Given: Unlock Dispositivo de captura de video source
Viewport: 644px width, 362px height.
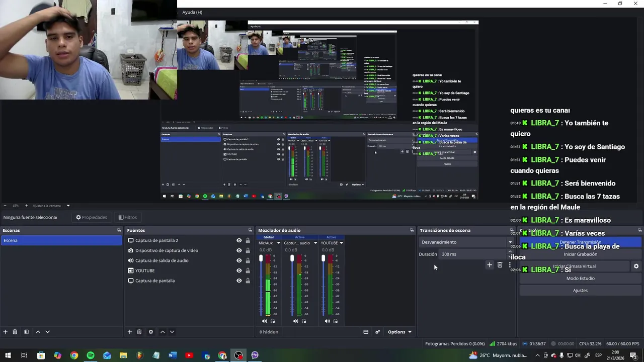Looking at the screenshot, I should (248, 250).
